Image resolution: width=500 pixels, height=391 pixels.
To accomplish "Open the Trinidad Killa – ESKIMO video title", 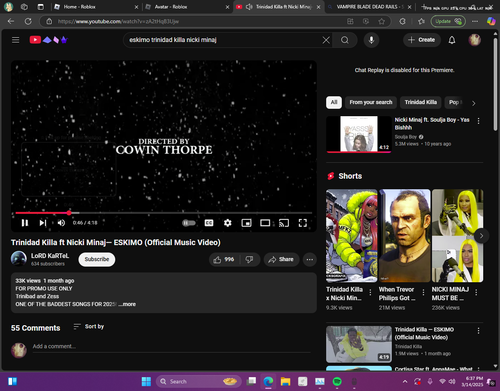I will [424, 333].
